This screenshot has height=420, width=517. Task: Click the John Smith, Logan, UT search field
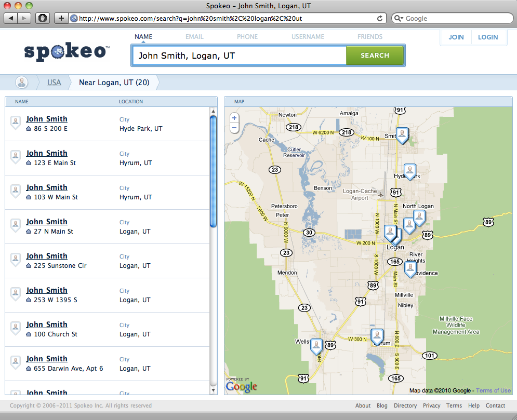(x=240, y=56)
